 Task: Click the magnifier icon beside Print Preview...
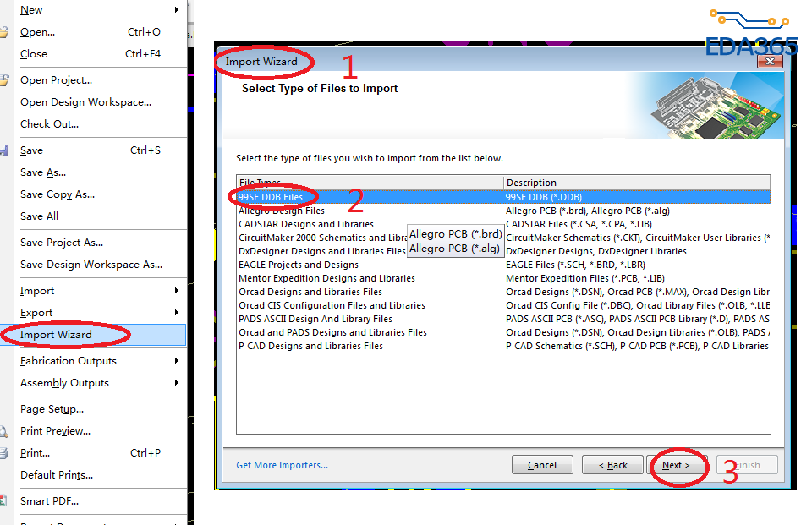3,431
